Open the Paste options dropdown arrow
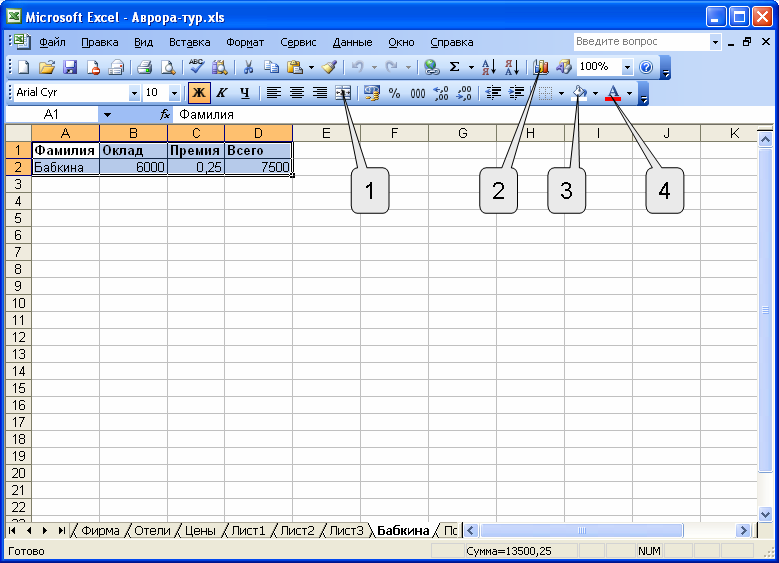 311,67
